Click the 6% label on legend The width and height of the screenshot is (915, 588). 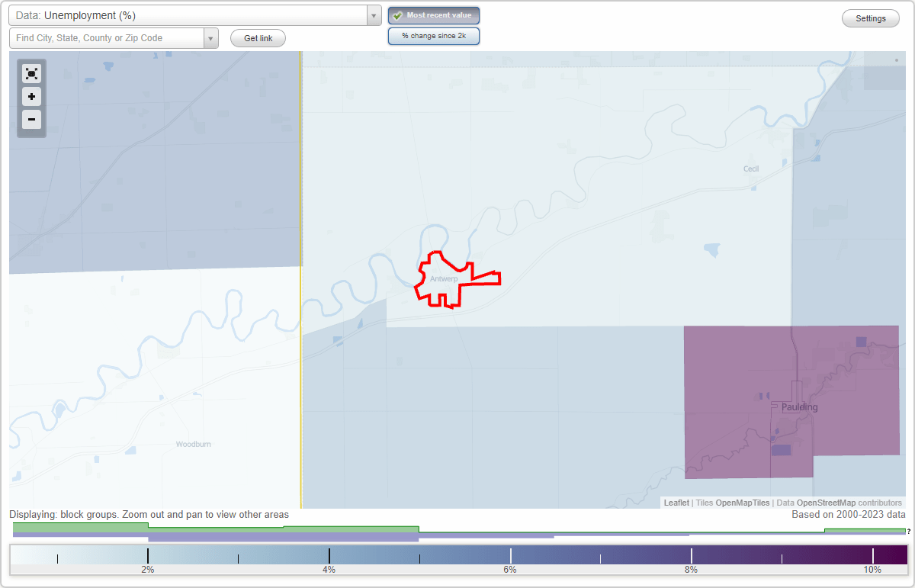(510, 570)
